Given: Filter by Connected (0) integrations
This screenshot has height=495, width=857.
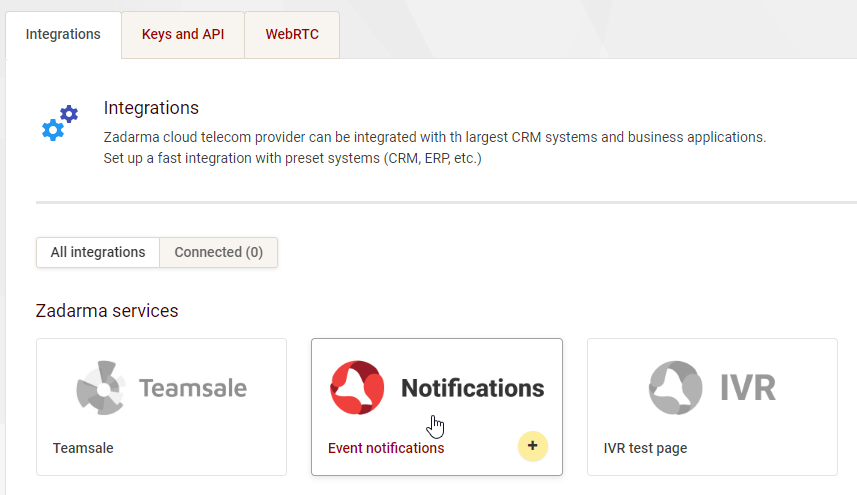Looking at the screenshot, I should [219, 252].
